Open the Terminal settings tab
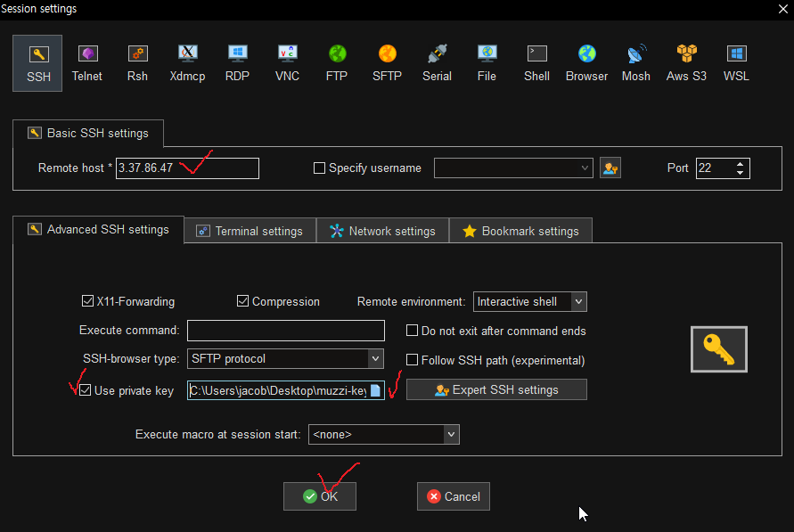The height and width of the screenshot is (532, 794). [x=250, y=231]
